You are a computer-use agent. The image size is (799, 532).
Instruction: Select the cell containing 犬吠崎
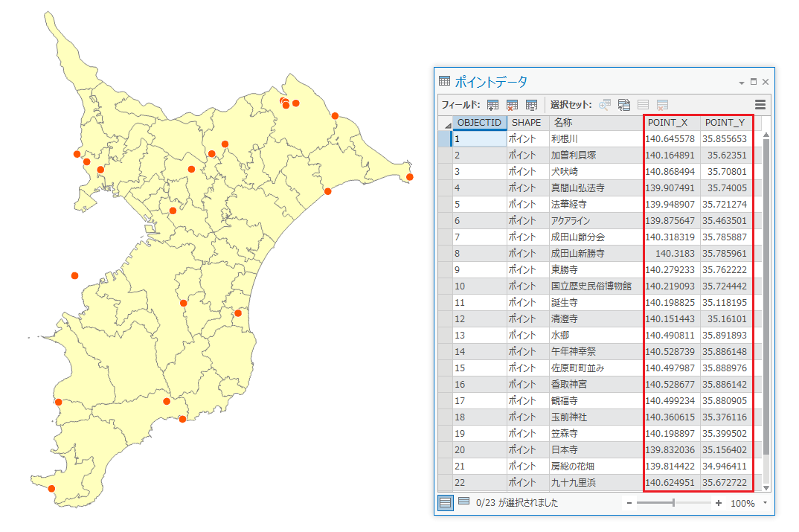tap(594, 171)
